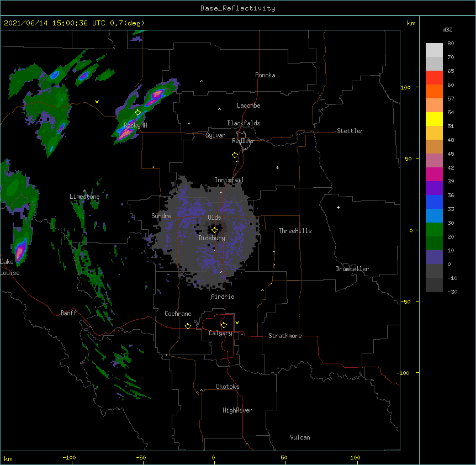Click the Stettler city label
The height and width of the screenshot is (465, 476).
coord(350,131)
